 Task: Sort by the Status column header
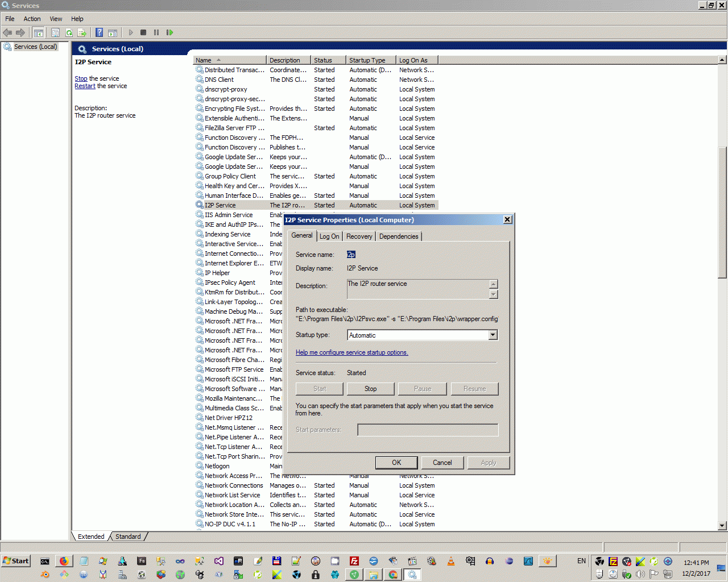329,60
